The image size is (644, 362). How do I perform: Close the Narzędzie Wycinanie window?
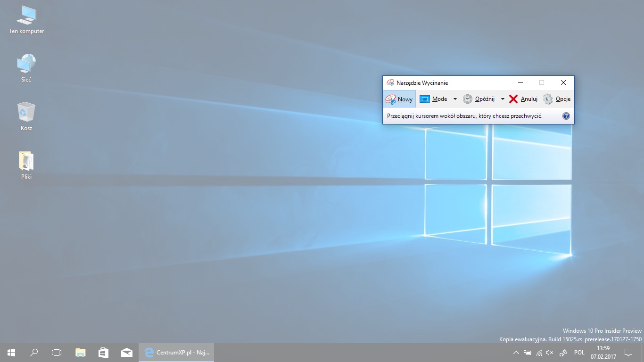click(563, 82)
